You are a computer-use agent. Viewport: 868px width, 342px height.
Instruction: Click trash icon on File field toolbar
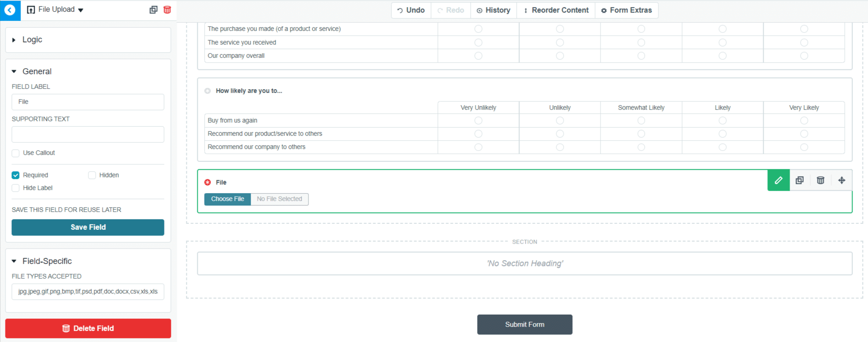821,180
